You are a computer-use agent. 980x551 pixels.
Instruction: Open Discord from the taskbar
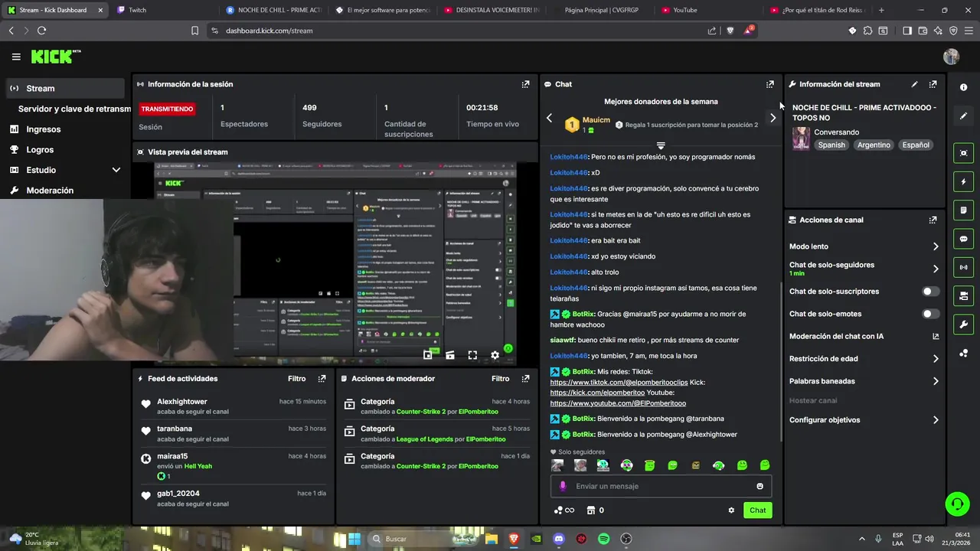[x=559, y=539]
